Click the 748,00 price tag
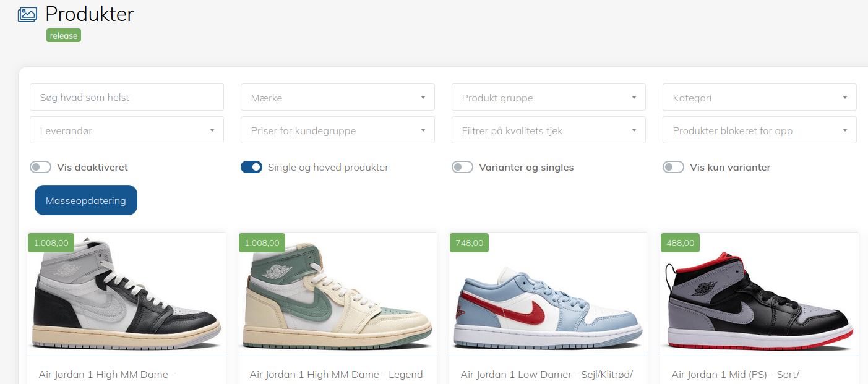The height and width of the screenshot is (384, 868). 469,242
